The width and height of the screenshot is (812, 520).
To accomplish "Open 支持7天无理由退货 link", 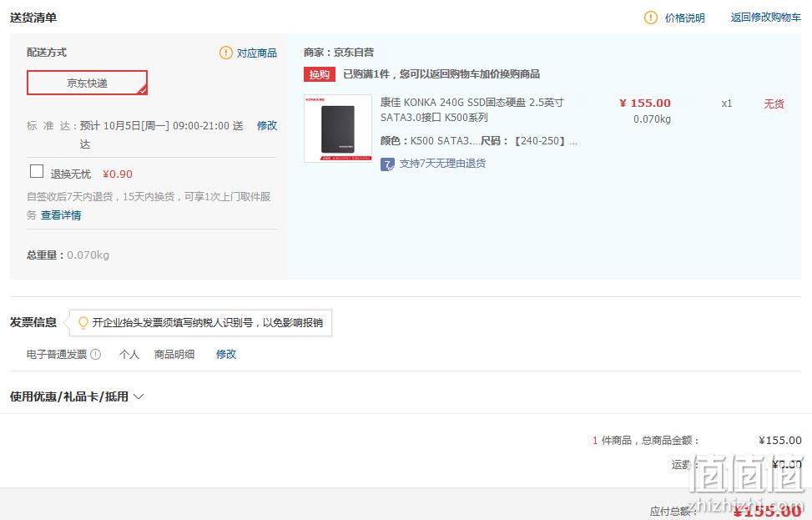I will (442, 164).
